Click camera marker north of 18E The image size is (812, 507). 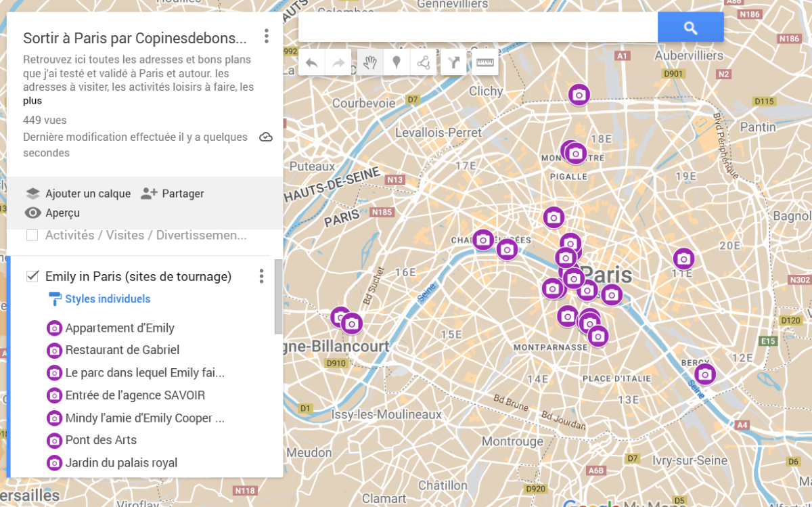[x=579, y=95]
